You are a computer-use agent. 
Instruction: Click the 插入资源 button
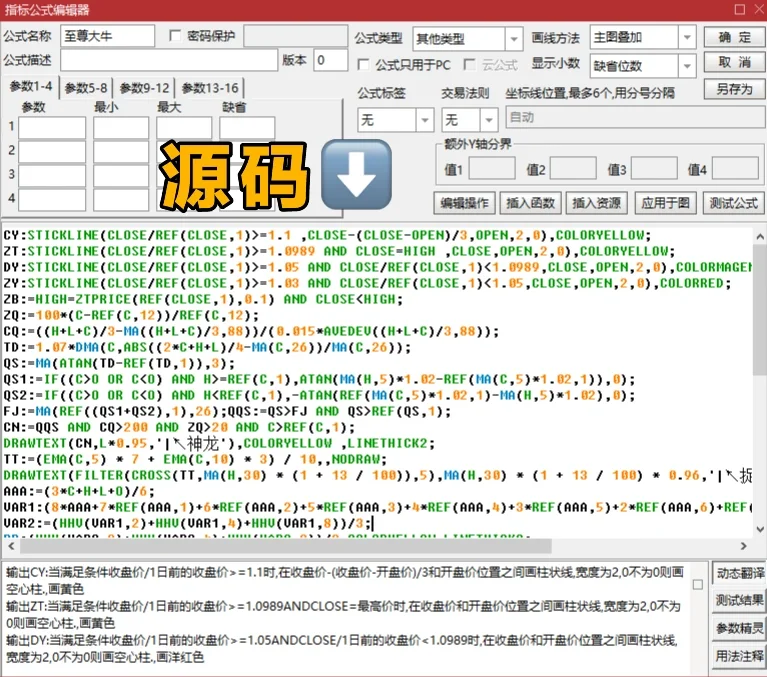point(596,203)
